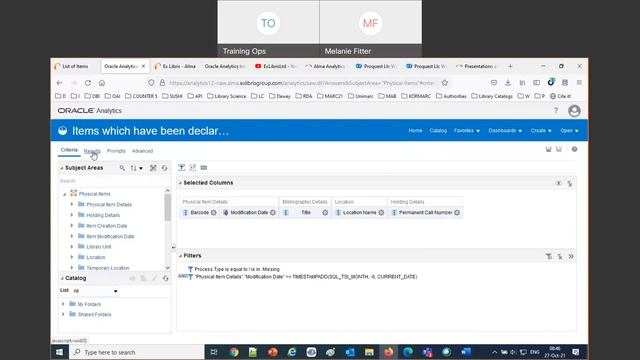This screenshot has width=640, height=360.
Task: Collapse the Filters section
Action: (x=180, y=256)
